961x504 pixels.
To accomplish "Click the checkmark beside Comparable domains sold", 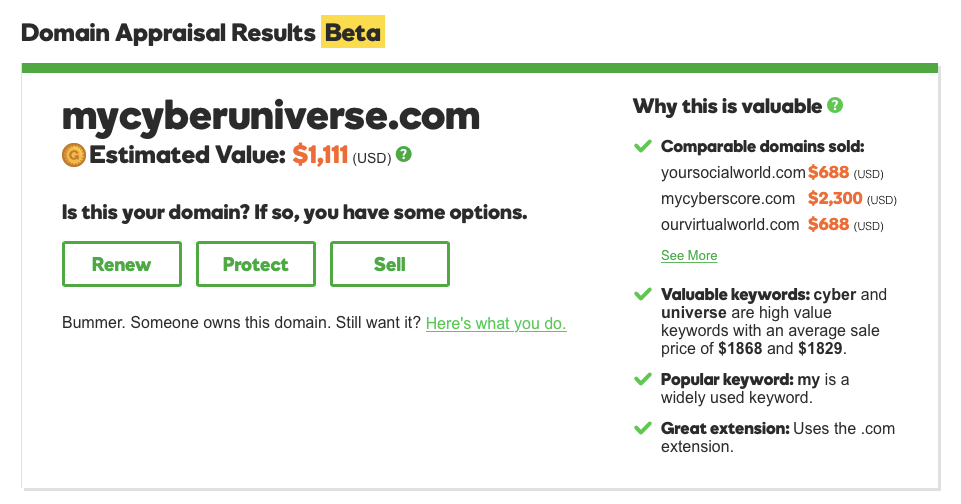I will tap(642, 147).
